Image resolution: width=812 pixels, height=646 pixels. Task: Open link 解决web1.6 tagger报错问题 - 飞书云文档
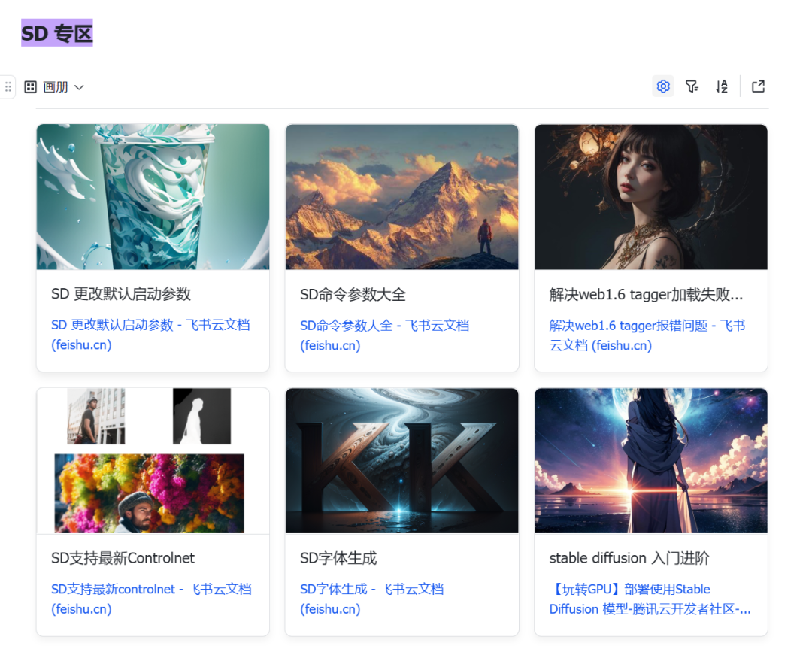647,335
